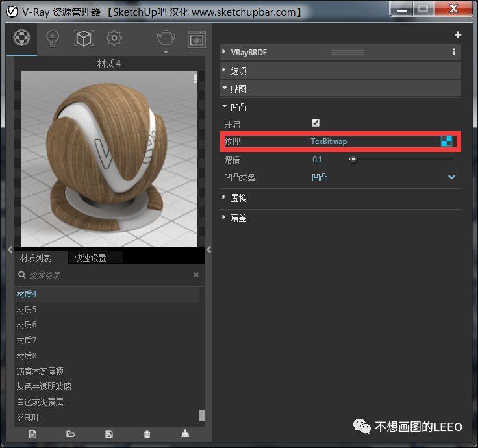Edit the 增倍 value 0.1 field
This screenshot has height=448, width=478.
coord(318,159)
